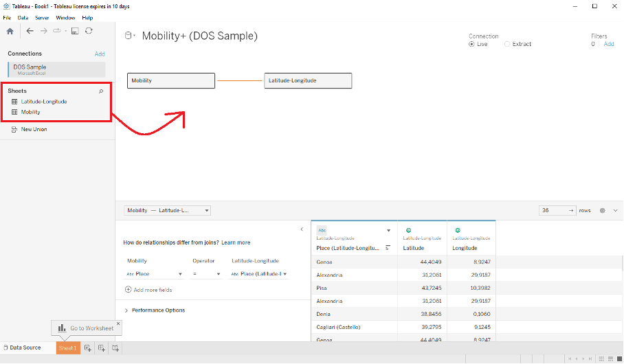624x364 pixels.
Task: Open the Window menu
Action: [65, 18]
